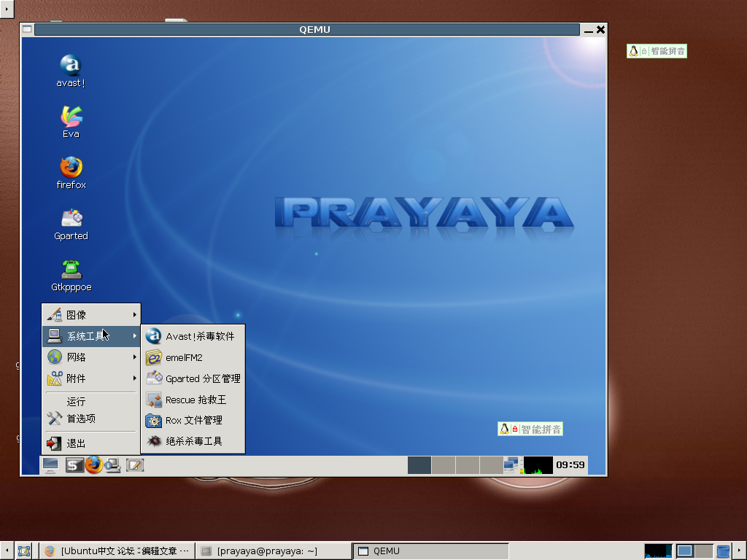The image size is (747, 560).
Task: Minimize the QEMU window
Action: (x=589, y=30)
